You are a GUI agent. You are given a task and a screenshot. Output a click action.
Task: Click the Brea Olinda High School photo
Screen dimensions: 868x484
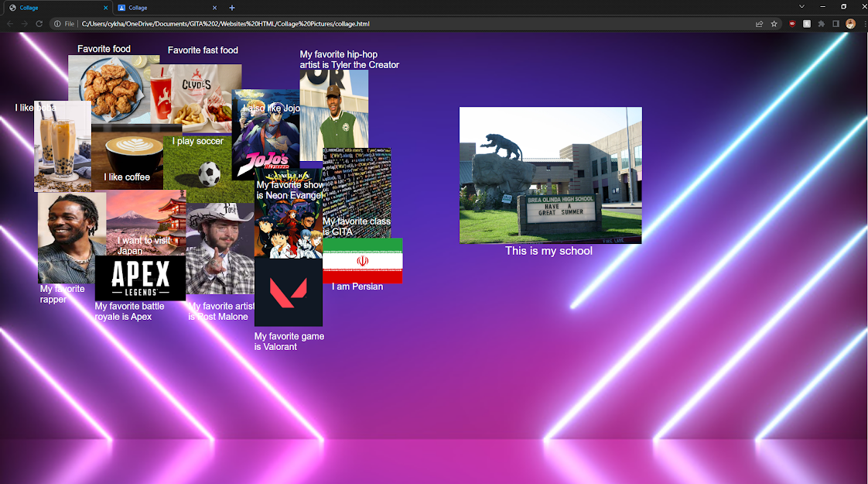(x=550, y=175)
